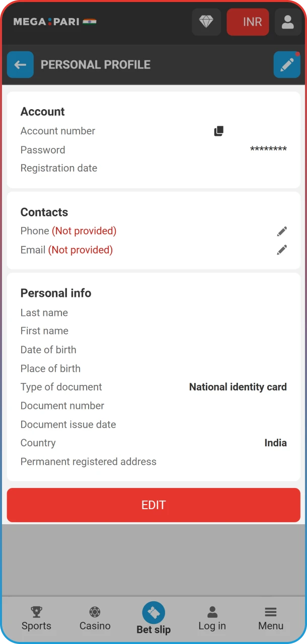Image resolution: width=307 pixels, height=644 pixels.
Task: Tap the Log in person icon
Action: click(x=212, y=611)
